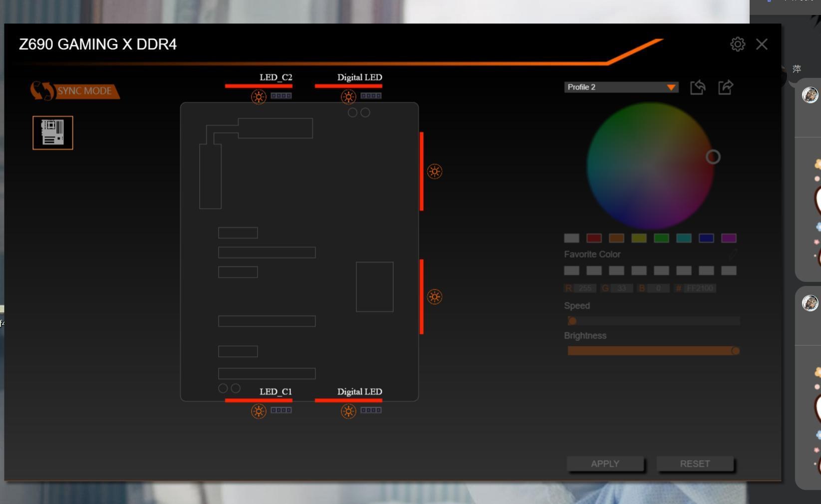
Task: Pick the green preset color swatch
Action: click(x=661, y=238)
